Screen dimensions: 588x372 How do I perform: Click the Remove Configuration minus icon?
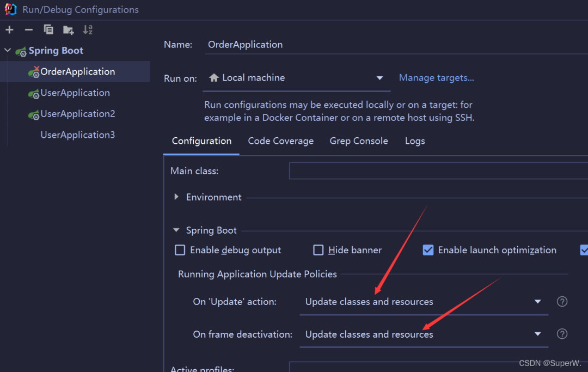pyautogui.click(x=29, y=29)
